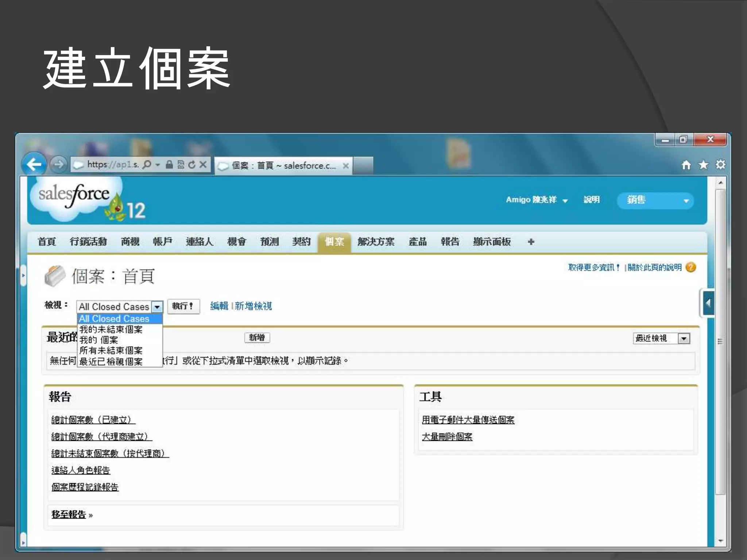Open address bar autocomplete dropdown arrow
Screen dimensions: 747x560
click(x=158, y=165)
